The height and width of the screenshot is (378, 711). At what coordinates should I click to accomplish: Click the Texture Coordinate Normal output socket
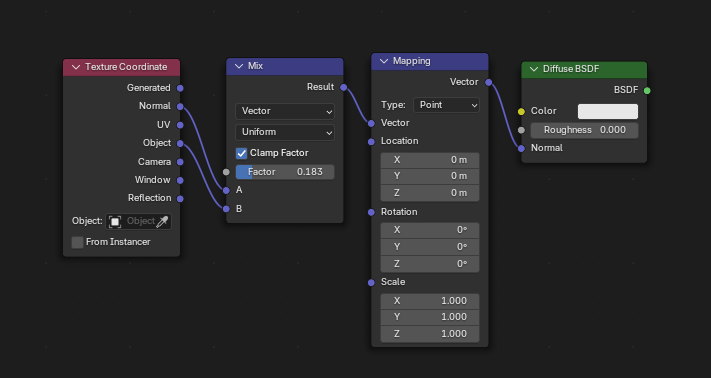click(180, 107)
